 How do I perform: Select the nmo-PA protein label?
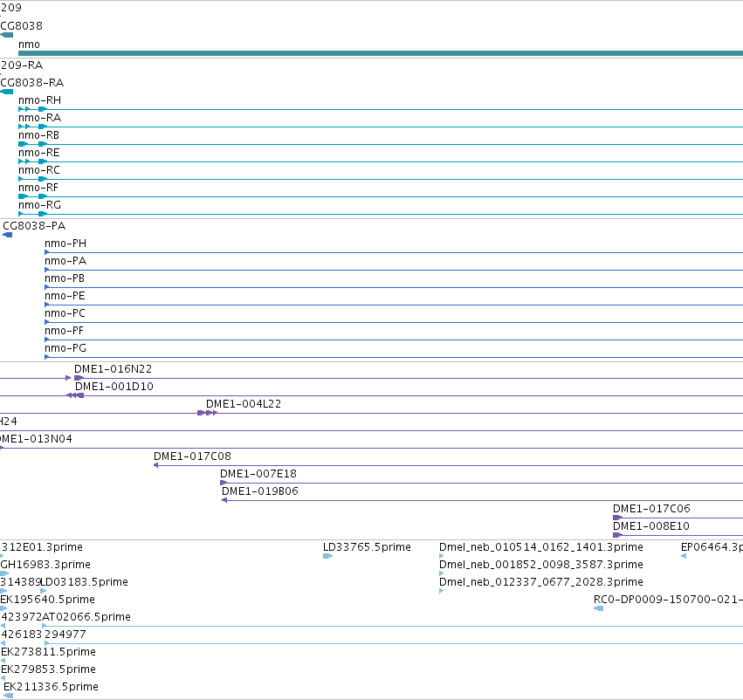pos(65,261)
